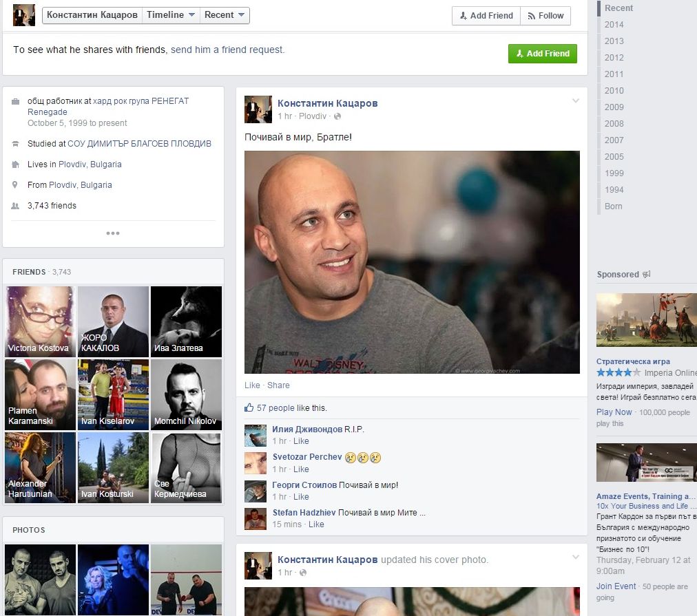Click the public globe icon beside Plovdiv
This screenshot has height=616, width=697.
[337, 116]
